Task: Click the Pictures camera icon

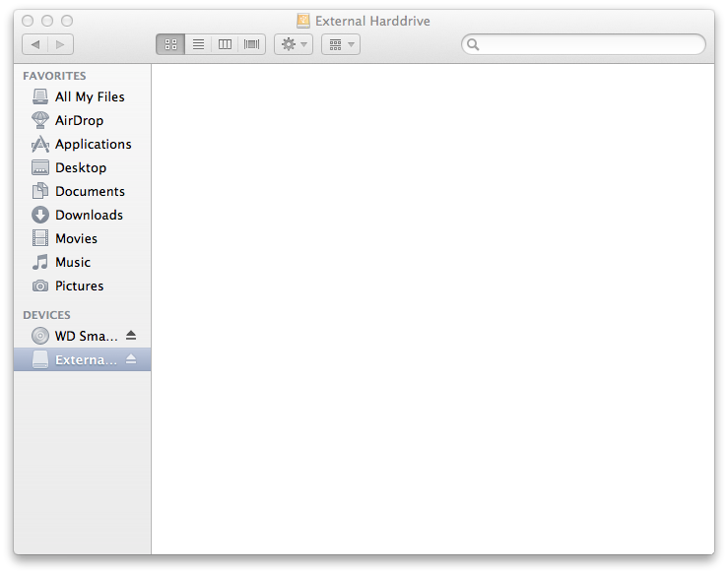Action: pos(40,286)
